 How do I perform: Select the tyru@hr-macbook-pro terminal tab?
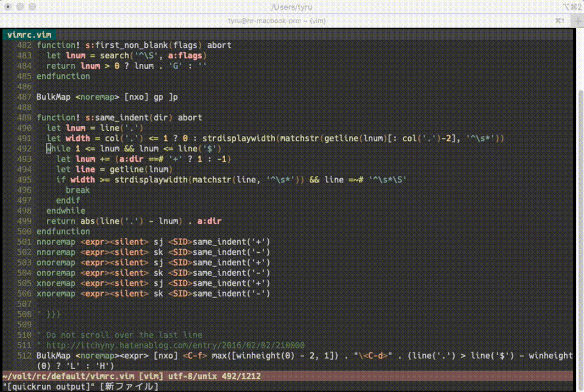276,21
